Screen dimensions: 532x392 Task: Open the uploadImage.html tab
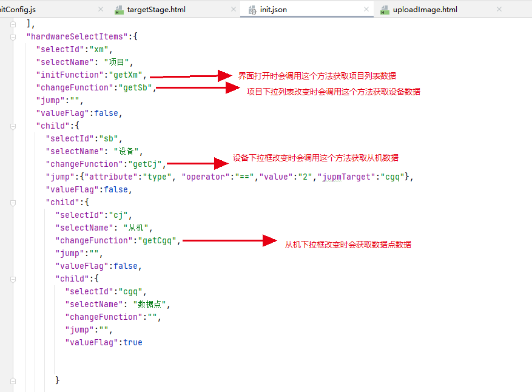pyautogui.click(x=425, y=10)
